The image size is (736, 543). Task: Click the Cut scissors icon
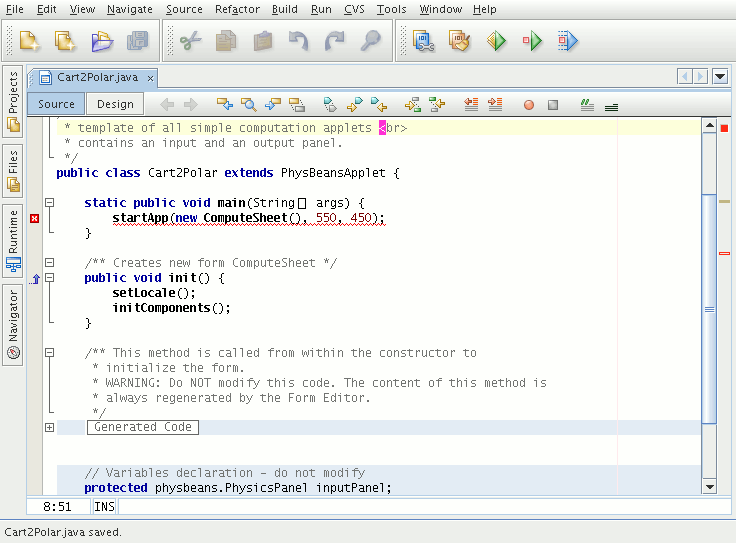[x=191, y=42]
